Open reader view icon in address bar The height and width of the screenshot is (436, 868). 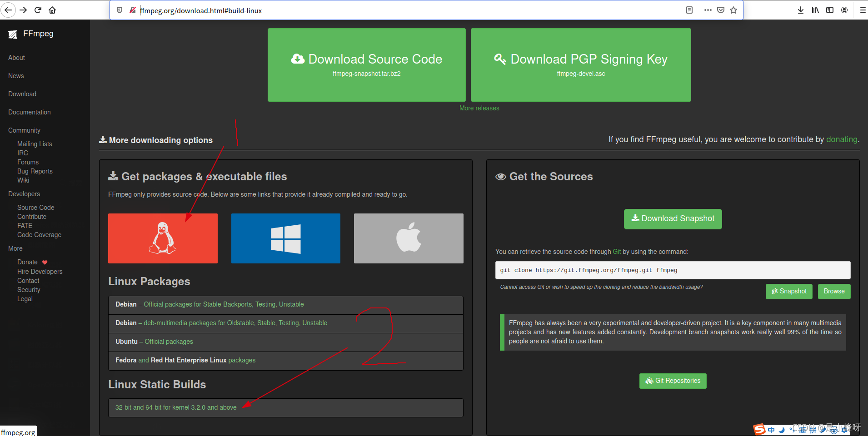(689, 10)
